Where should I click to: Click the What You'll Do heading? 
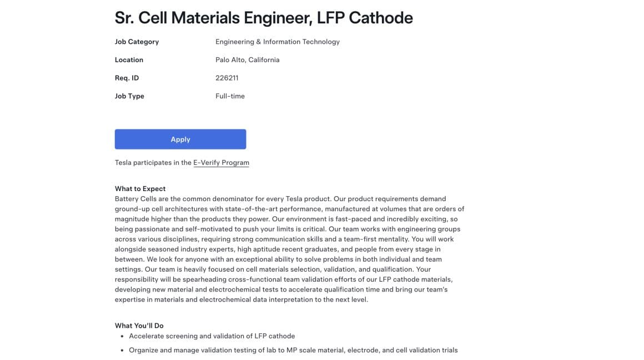[x=139, y=325]
